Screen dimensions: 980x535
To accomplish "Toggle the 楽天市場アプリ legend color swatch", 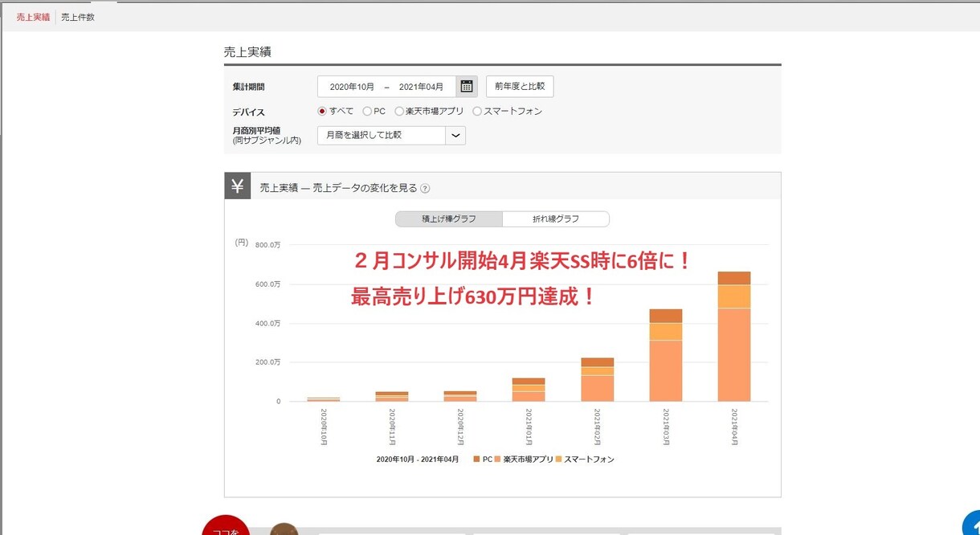I will click(498, 459).
